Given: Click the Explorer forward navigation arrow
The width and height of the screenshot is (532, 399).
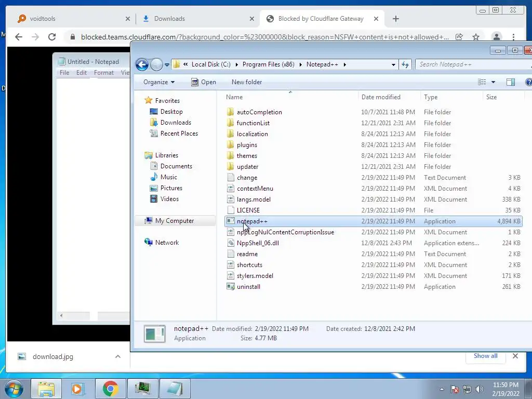Looking at the screenshot, I should click(x=156, y=64).
